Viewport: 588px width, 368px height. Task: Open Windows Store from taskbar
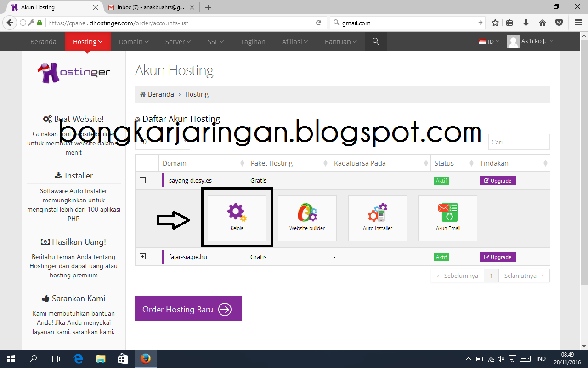tap(123, 359)
